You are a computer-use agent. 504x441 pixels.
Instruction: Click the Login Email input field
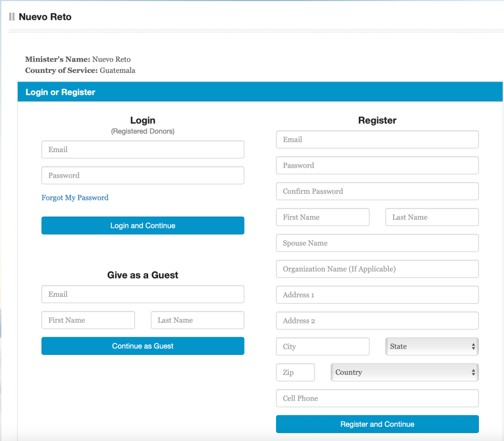point(143,150)
